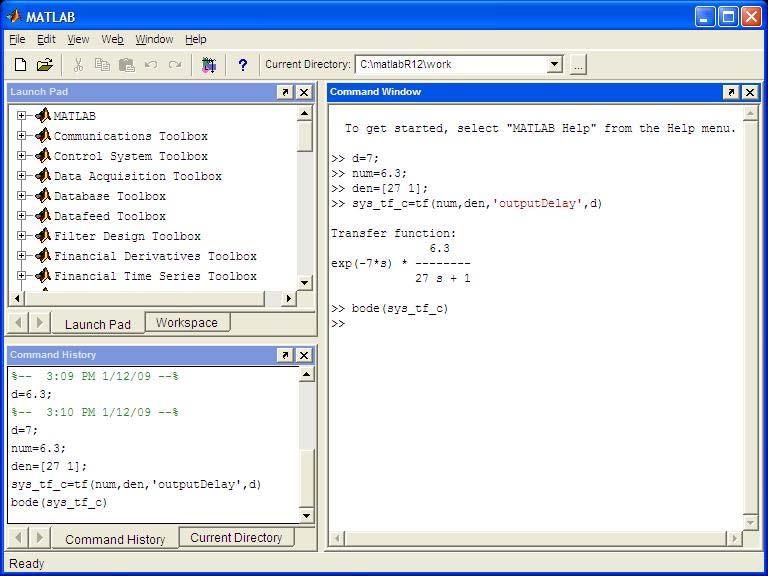768x576 pixels.
Task: Close the Command Window panel
Action: pos(750,92)
